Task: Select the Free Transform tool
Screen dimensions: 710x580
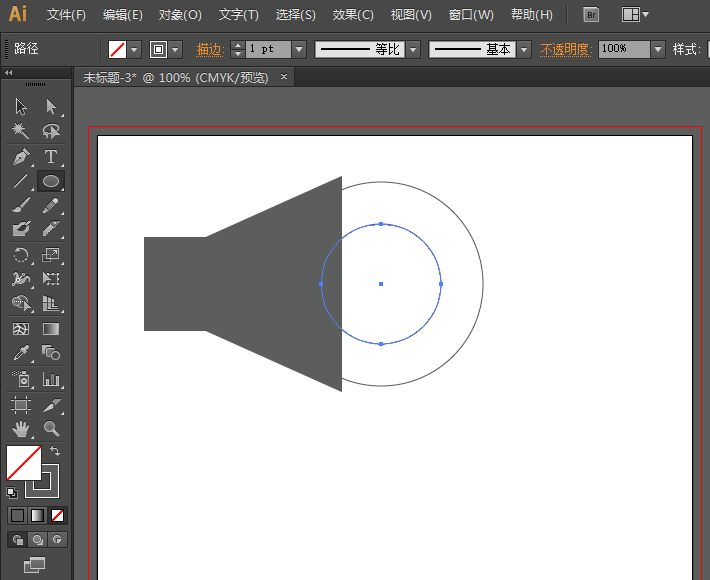Action: coord(51,278)
